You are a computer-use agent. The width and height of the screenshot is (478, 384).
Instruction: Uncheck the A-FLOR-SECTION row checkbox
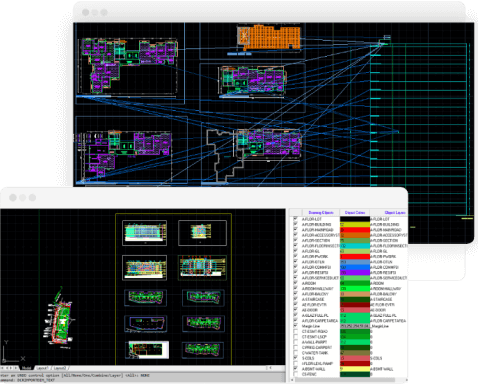(295, 240)
